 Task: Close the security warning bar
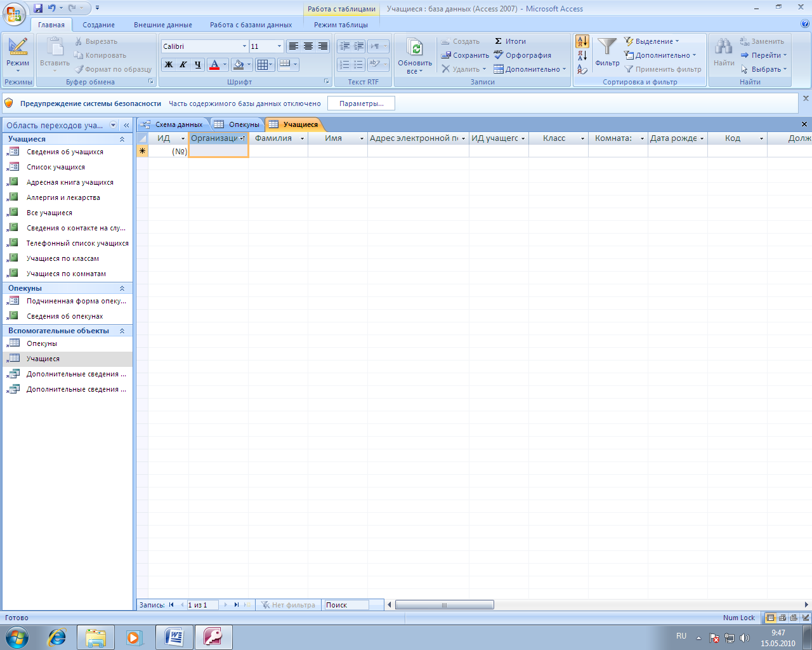(x=806, y=98)
